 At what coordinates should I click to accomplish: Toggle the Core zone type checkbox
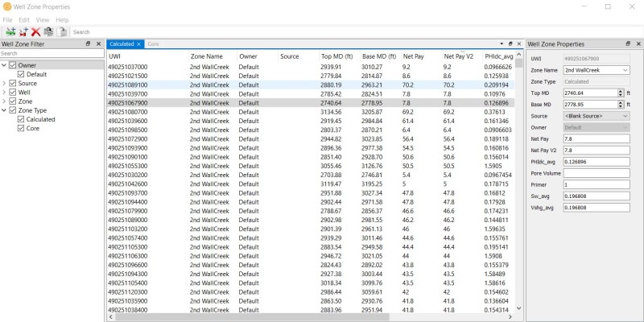(x=22, y=128)
